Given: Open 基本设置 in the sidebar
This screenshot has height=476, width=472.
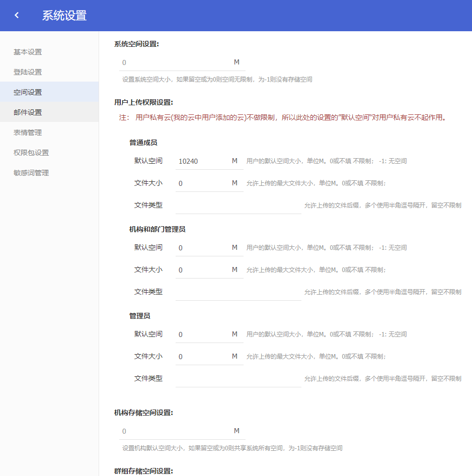Looking at the screenshot, I should (x=28, y=52).
